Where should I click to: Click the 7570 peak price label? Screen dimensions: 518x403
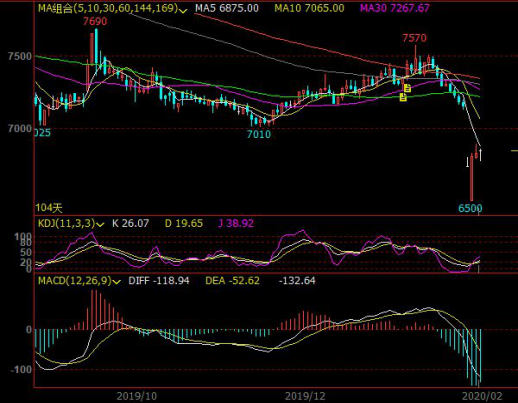click(x=414, y=38)
